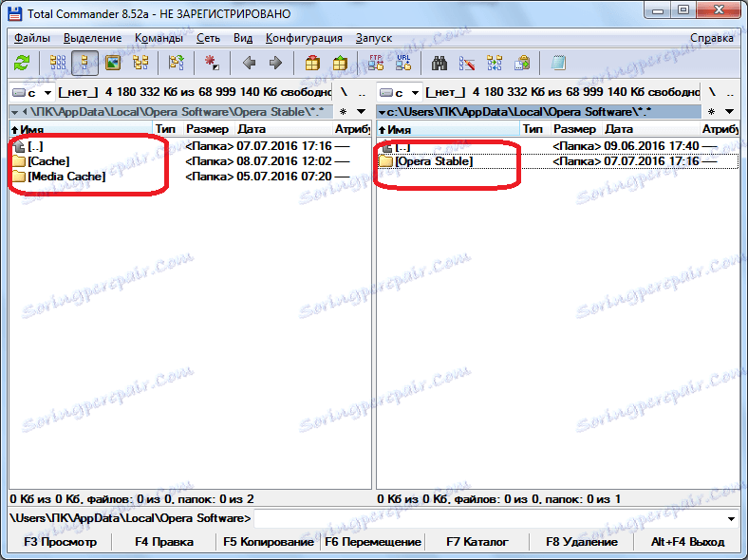Viewport: 748px width, 560px height.
Task: Select [..] parent entry in left panel
Action: (x=190, y=146)
